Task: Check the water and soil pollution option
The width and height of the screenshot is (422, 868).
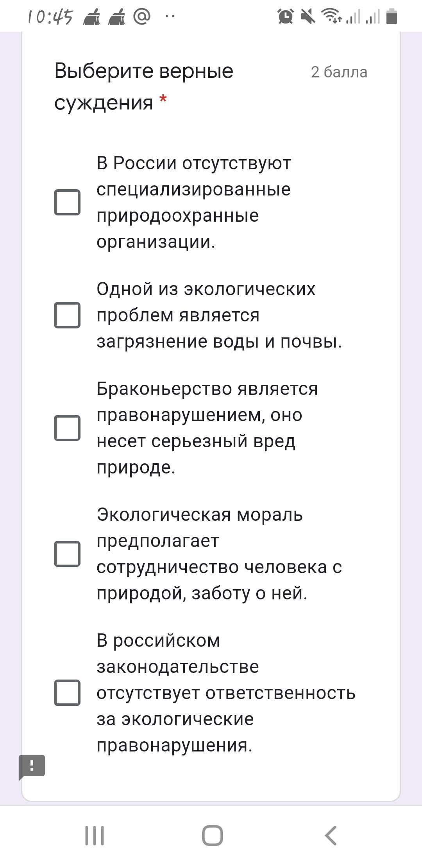Action: pyautogui.click(x=67, y=315)
